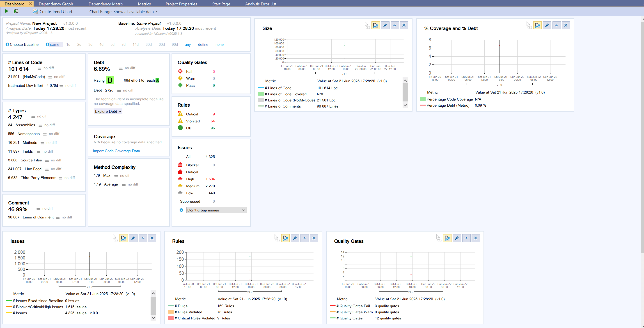Click the chart-export icon on Rules chart
The image size is (644, 328).
click(285, 238)
